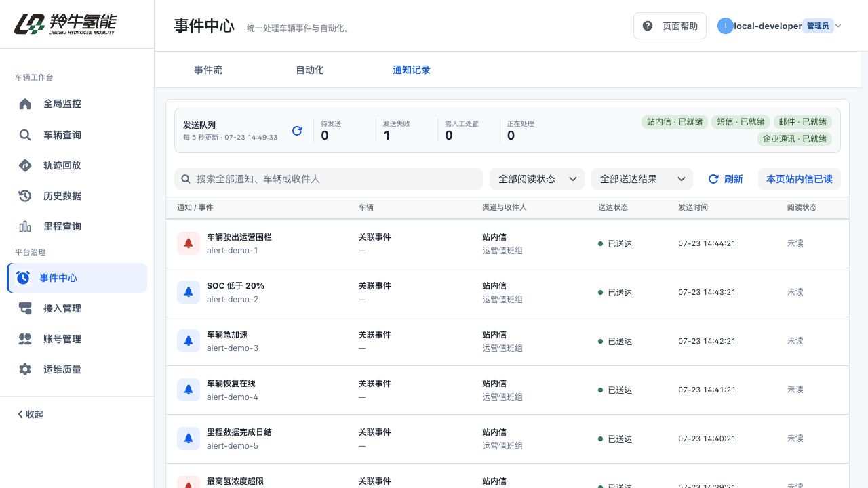Click the 待发送 count in 发送队列

325,136
